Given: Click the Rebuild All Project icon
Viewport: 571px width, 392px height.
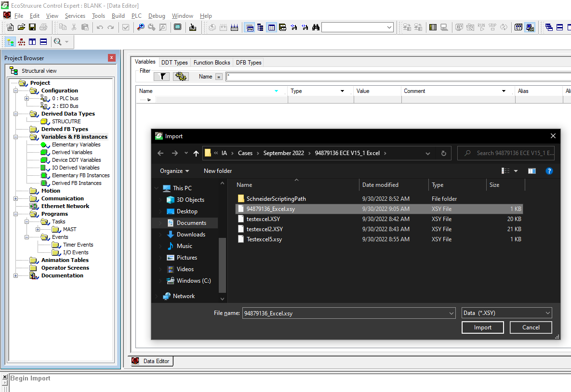Looking at the screenshot, I should coord(235,27).
